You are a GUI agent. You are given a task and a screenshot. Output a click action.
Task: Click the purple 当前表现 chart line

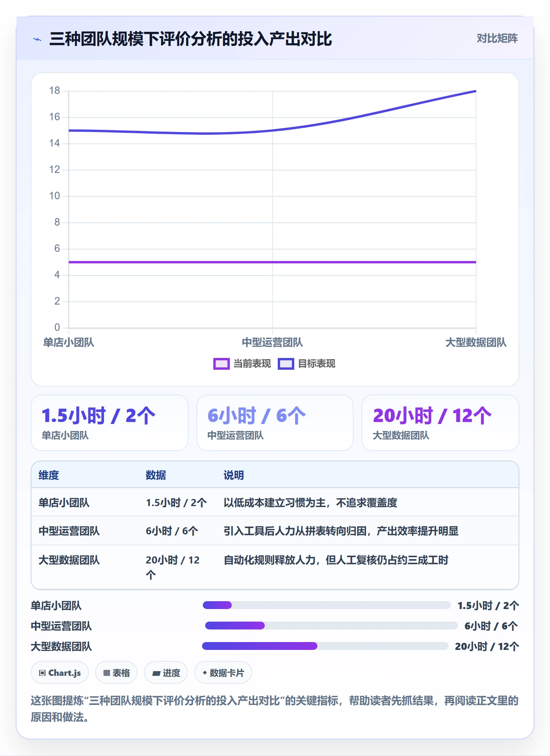(272, 262)
